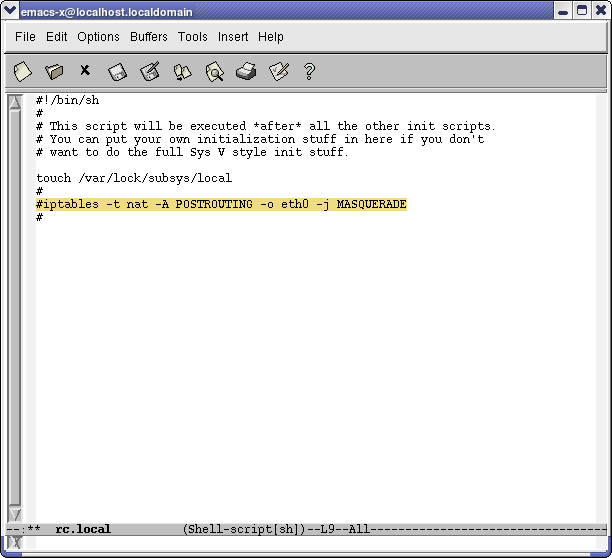612x558 pixels.
Task: Click the Open folder toolbar icon
Action: pyautogui.click(x=54, y=72)
